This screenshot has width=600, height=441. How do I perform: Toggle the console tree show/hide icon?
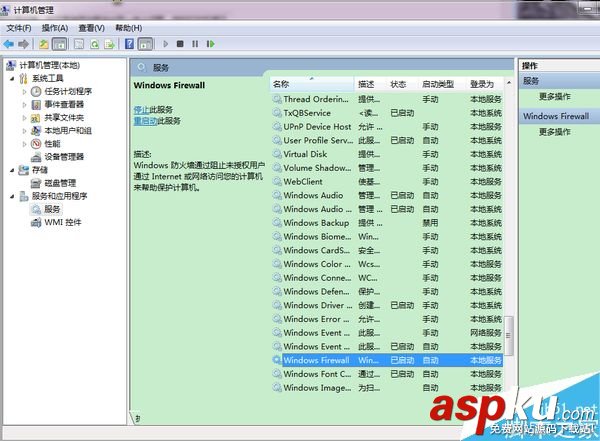coord(59,44)
